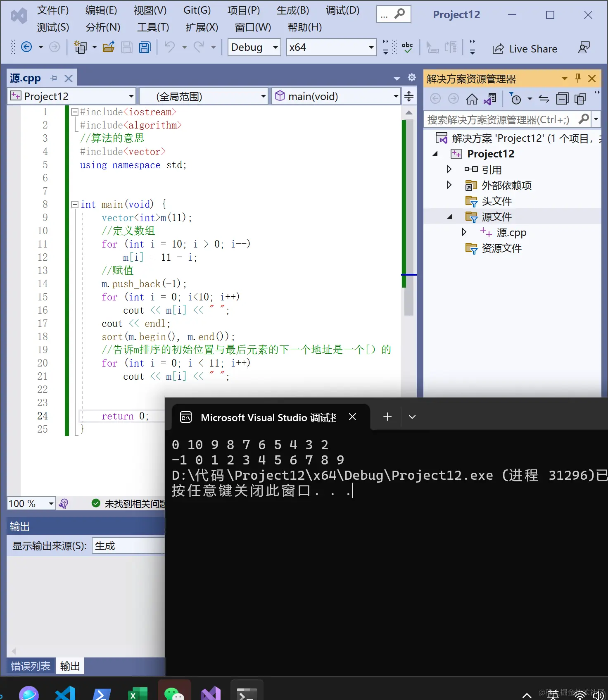
Task: Click the Solution Explorer search magnifier icon
Action: 584,119
